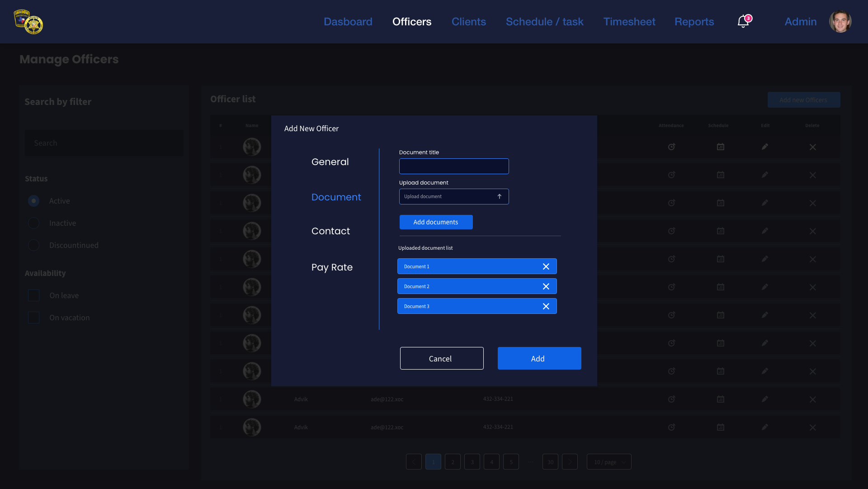Viewport: 868px width, 489px height.
Task: Click attendance icon in first officer row
Action: coord(671,147)
